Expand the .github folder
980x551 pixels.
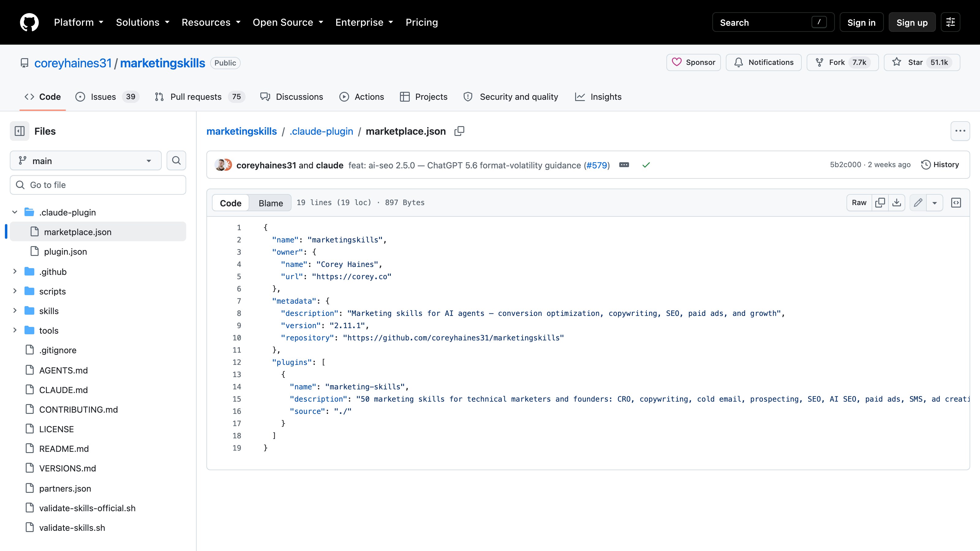15,272
